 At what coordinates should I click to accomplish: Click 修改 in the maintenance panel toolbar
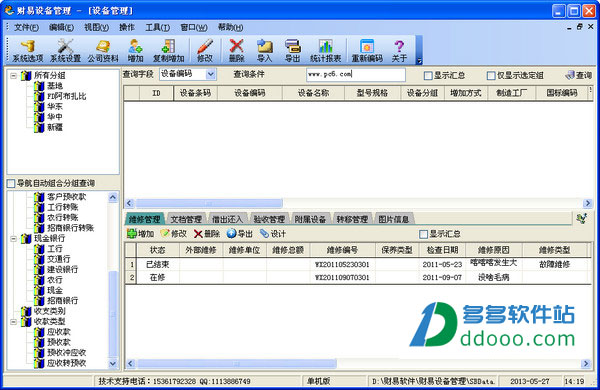point(174,233)
